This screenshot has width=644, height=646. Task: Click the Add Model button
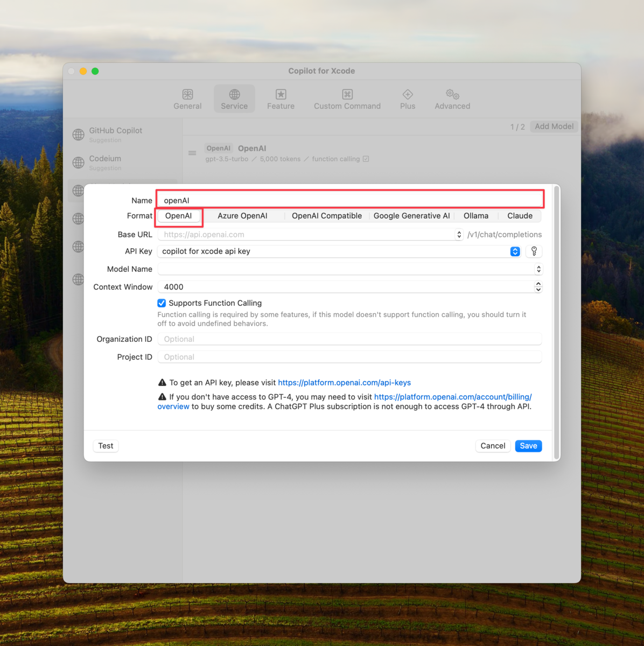[554, 127]
